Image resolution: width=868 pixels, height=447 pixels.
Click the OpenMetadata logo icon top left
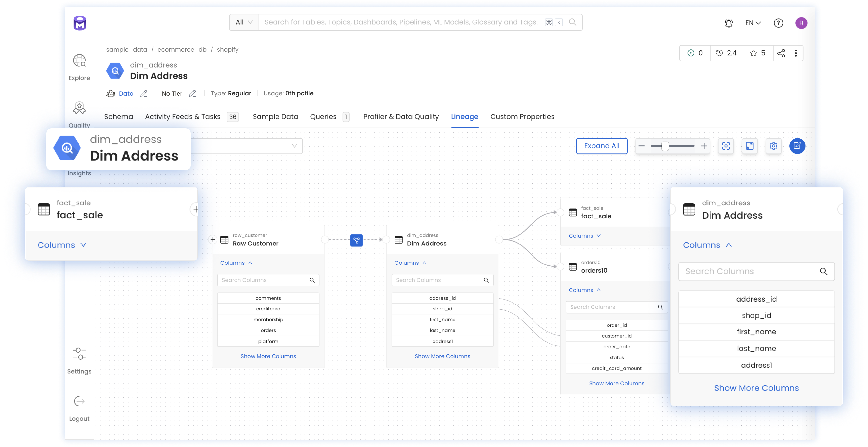[79, 23]
